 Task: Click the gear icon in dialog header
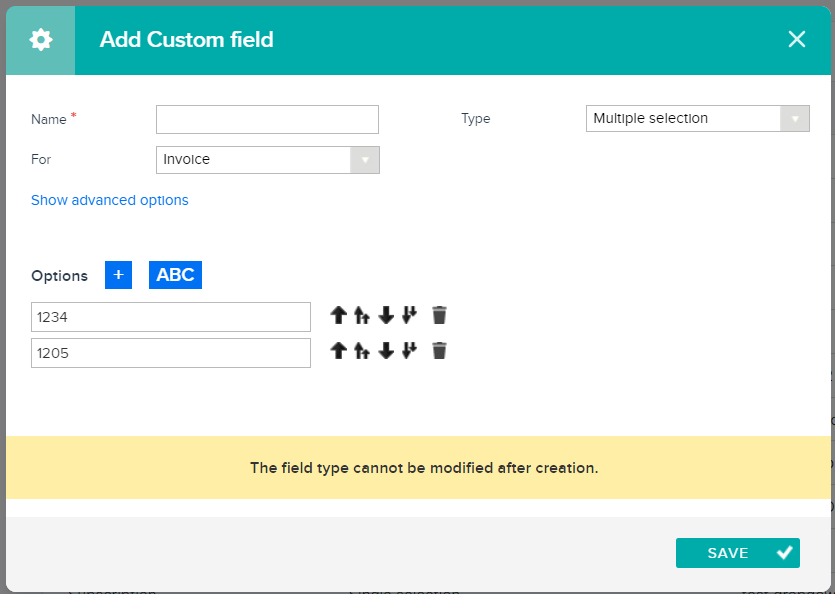[41, 40]
